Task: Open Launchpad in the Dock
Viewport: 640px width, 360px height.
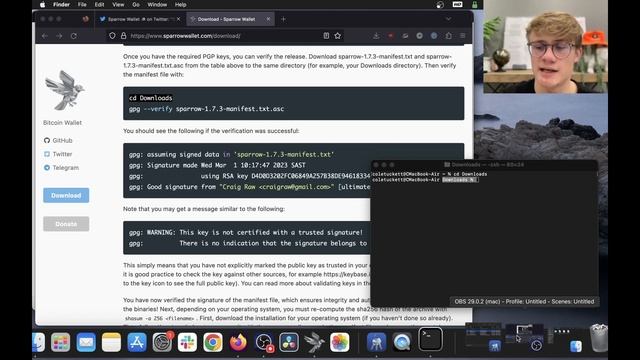Action: 61,342
